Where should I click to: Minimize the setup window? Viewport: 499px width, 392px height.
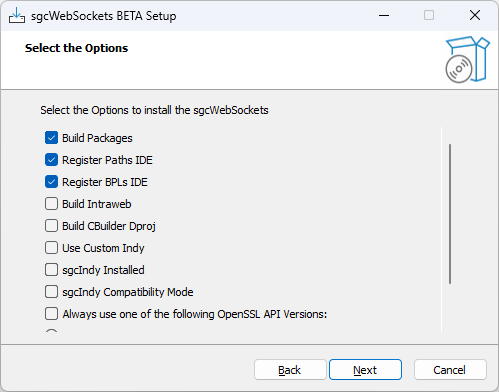pos(384,15)
